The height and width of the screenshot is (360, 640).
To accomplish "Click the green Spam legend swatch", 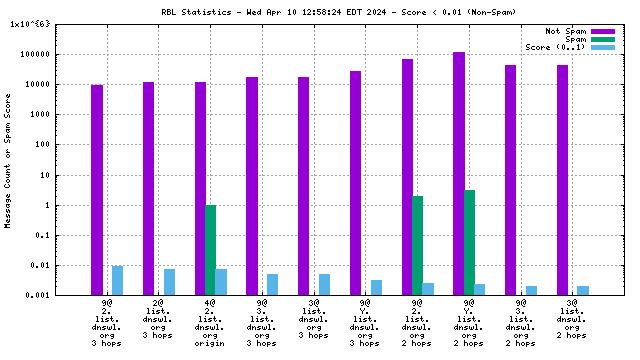I will (603, 40).
